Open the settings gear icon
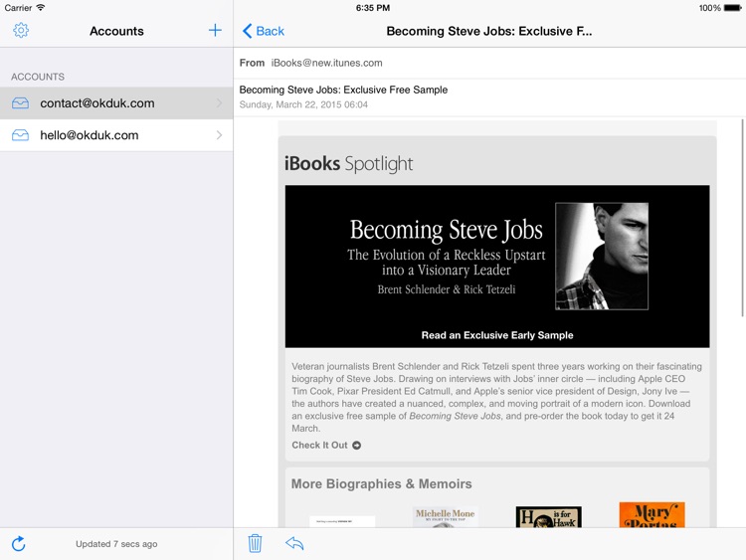 (21, 31)
